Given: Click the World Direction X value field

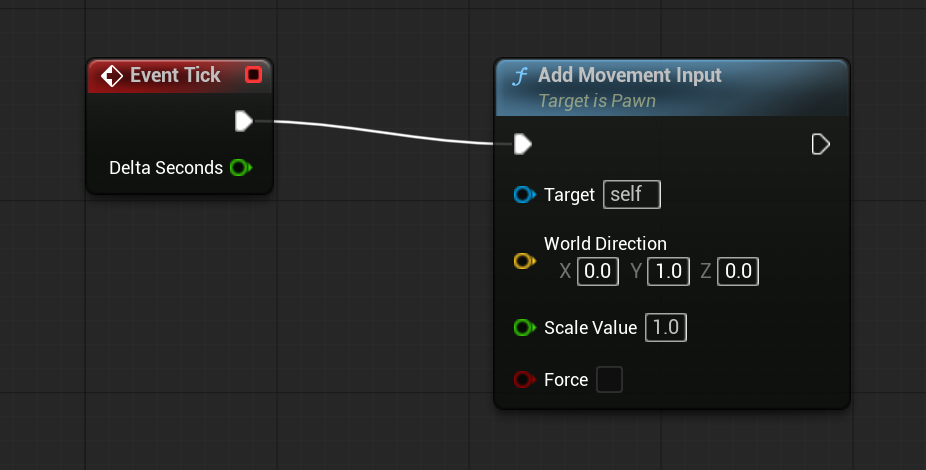Looking at the screenshot, I should 598,272.
